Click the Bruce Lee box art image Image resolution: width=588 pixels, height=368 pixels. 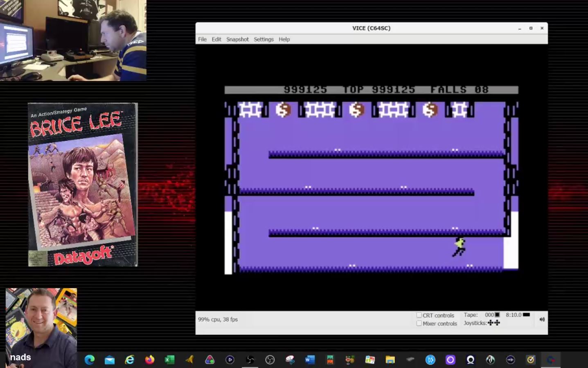pos(83,185)
